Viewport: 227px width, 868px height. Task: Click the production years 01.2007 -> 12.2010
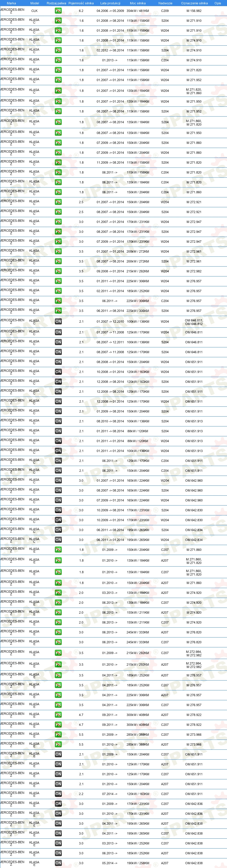tap(110, 322)
